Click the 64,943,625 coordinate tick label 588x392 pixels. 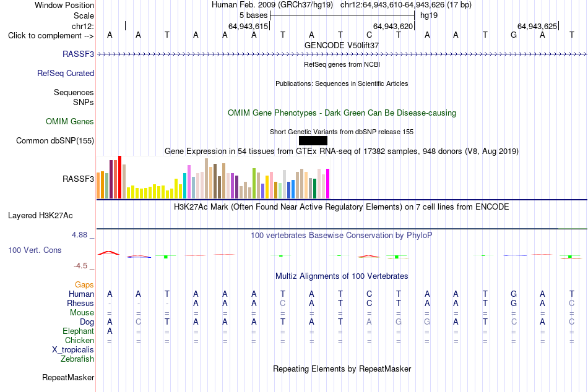pos(537,26)
